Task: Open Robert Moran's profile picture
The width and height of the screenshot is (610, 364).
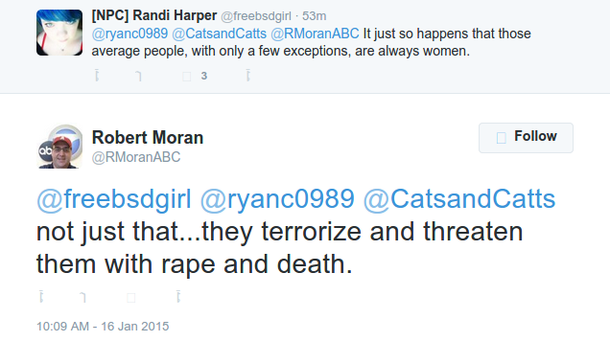Action: (x=59, y=146)
